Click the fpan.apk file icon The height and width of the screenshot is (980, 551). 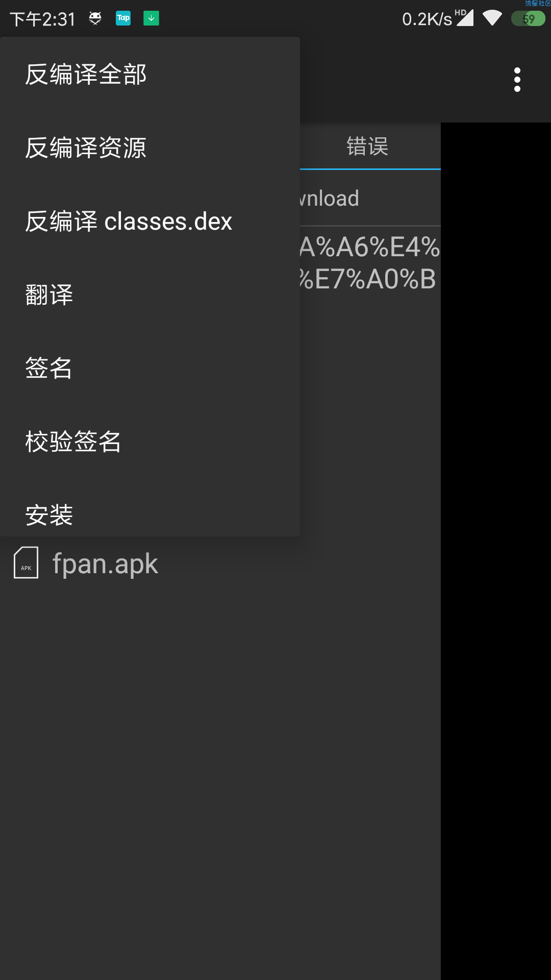tap(26, 562)
